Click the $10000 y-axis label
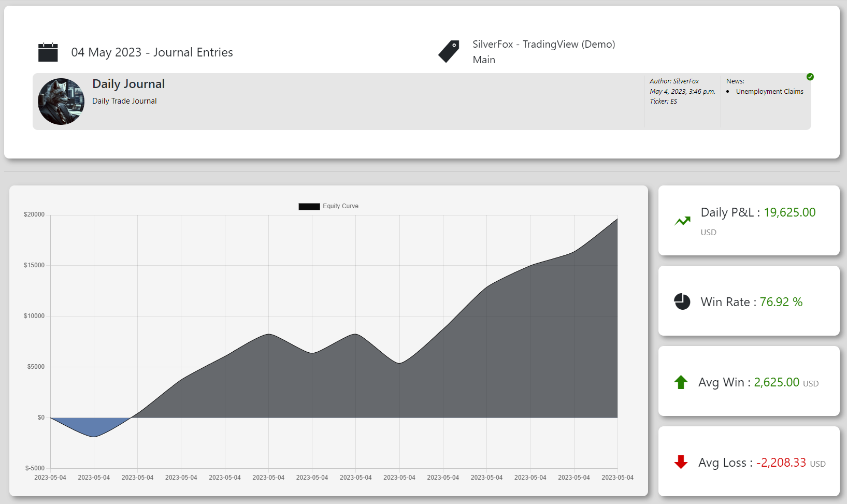 click(x=34, y=316)
